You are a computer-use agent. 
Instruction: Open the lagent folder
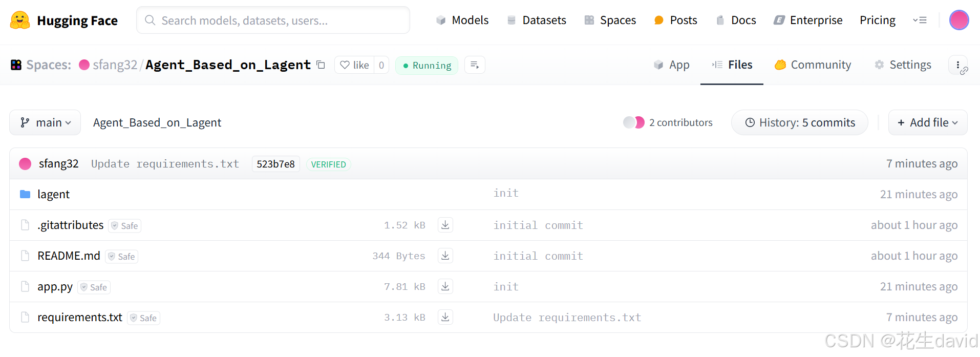click(x=53, y=195)
